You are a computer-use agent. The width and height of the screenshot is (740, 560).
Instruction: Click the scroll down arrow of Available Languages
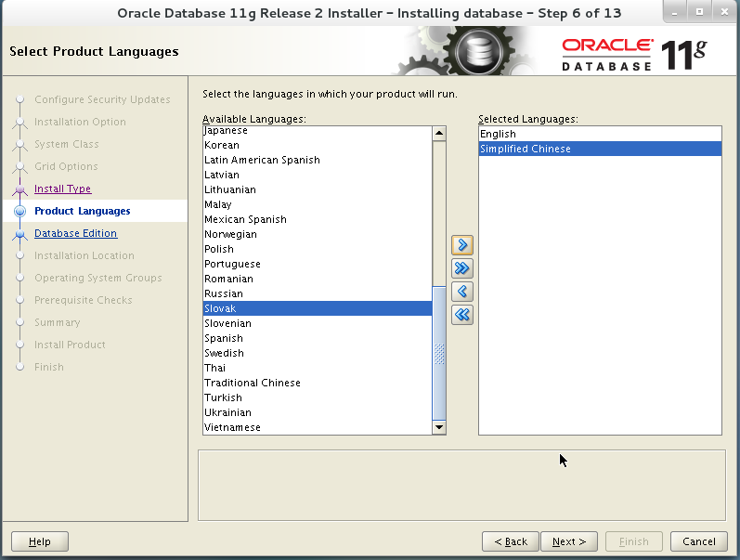[439, 427]
